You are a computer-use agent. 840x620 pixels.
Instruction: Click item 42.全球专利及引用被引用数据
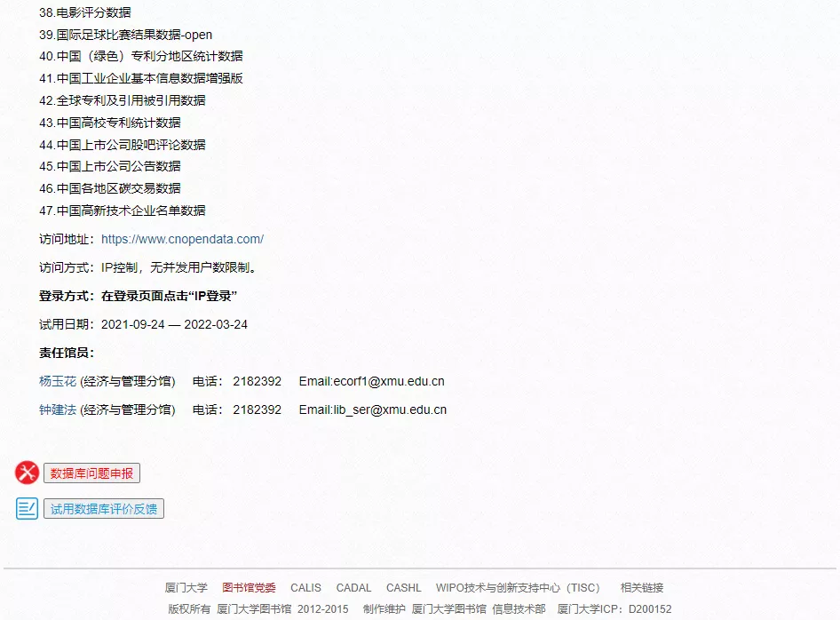tap(123, 100)
